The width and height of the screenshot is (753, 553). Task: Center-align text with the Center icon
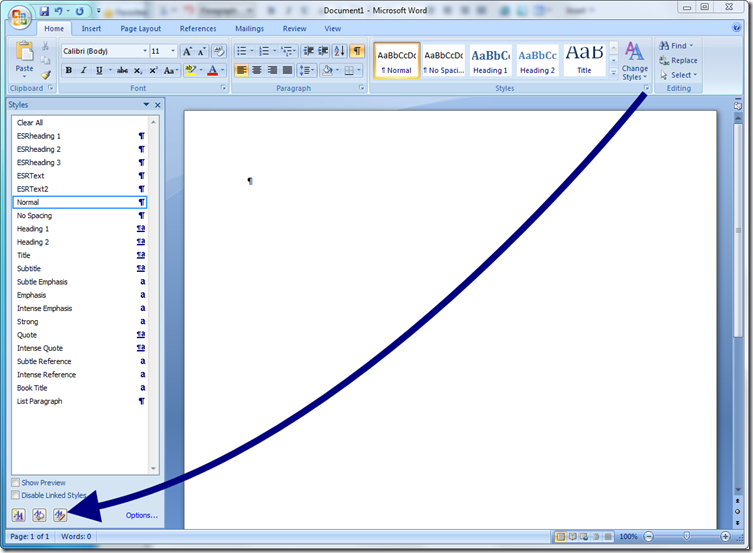[x=257, y=71]
